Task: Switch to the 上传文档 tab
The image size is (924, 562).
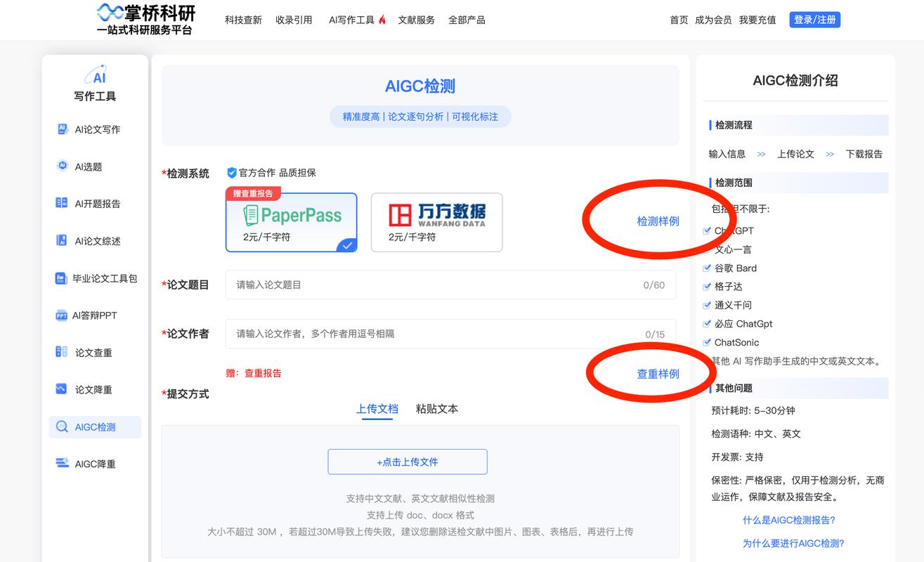Action: tap(377, 409)
